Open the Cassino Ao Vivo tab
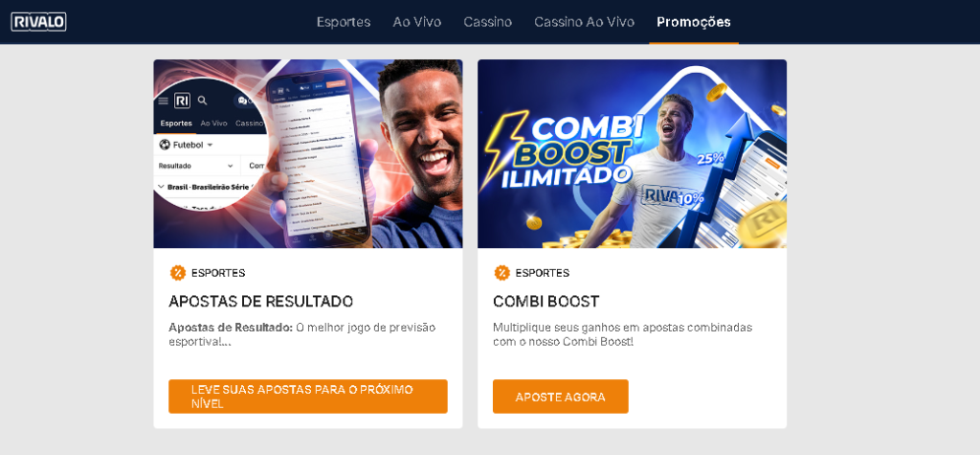The width and height of the screenshot is (980, 455). [x=584, y=22]
